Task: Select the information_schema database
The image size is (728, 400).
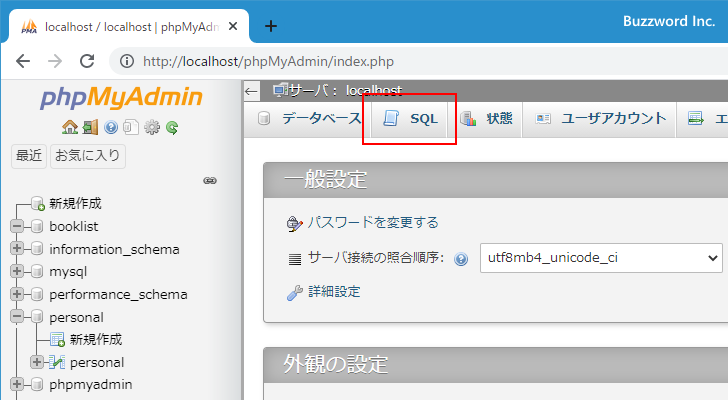Action: point(114,249)
